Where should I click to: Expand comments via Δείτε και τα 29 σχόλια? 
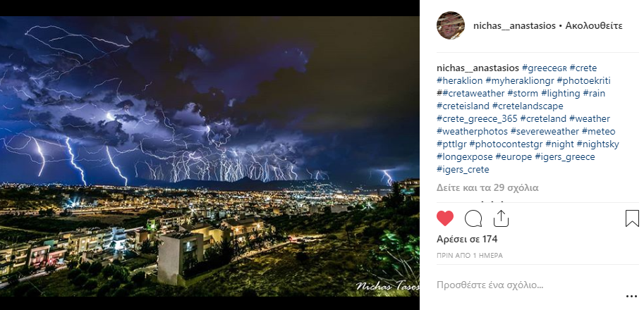487,188
